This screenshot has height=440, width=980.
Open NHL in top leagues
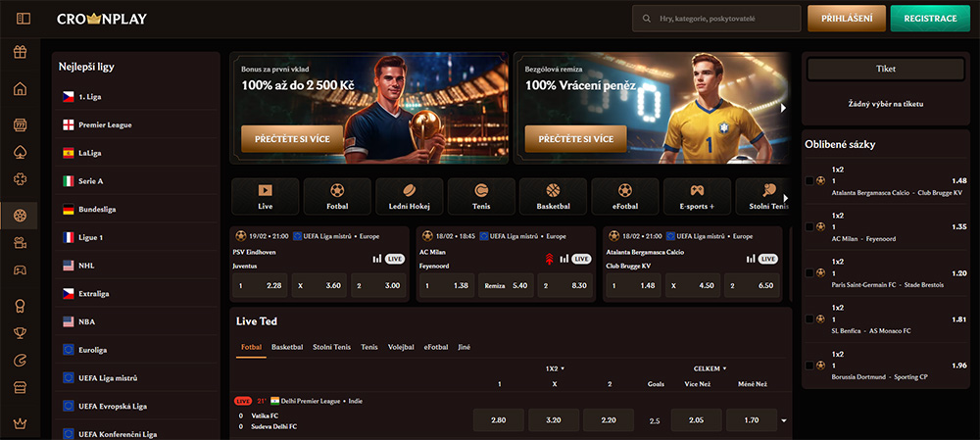click(137, 266)
